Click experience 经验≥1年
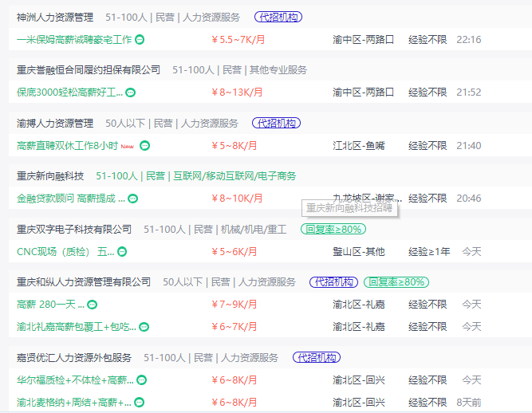 (429, 252)
